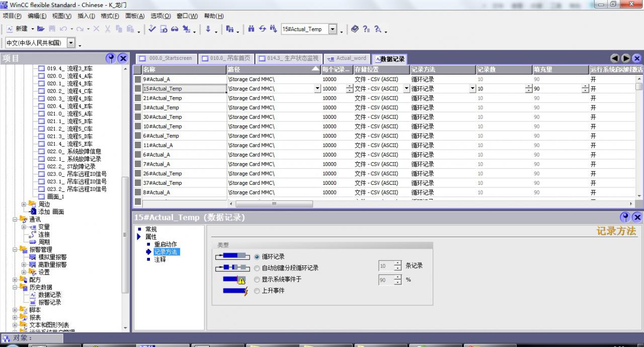
Task: Click the copy icon in toolbar
Action: (119, 29)
